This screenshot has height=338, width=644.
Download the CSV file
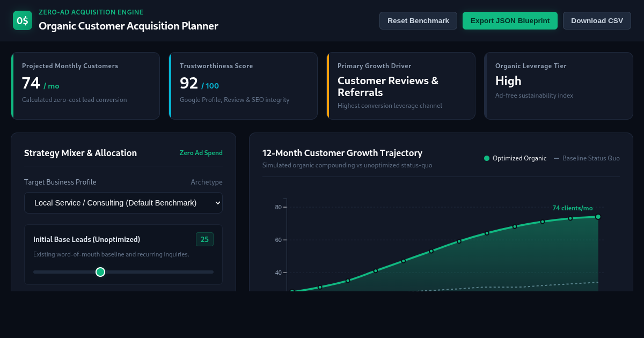click(x=597, y=20)
